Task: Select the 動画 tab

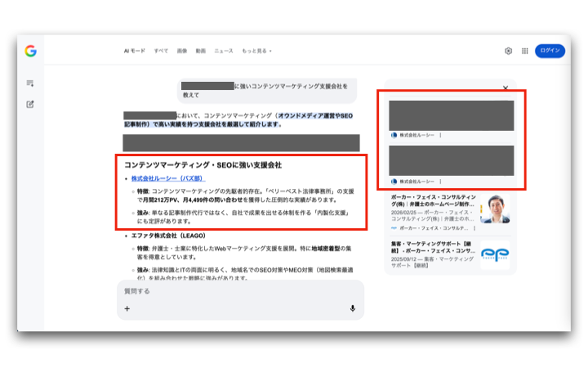Action: click(x=201, y=51)
